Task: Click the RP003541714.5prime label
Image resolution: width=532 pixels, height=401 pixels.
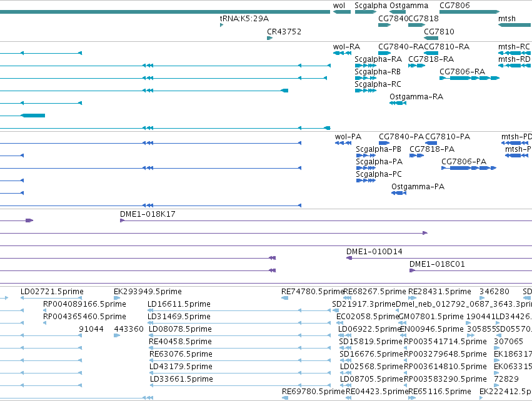Action: pyautogui.click(x=445, y=341)
